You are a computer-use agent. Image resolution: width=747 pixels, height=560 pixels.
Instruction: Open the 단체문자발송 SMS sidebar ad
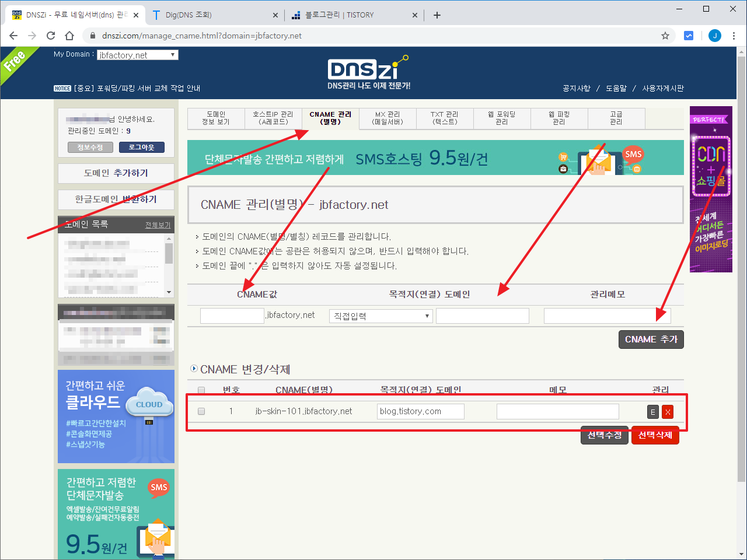(116, 514)
